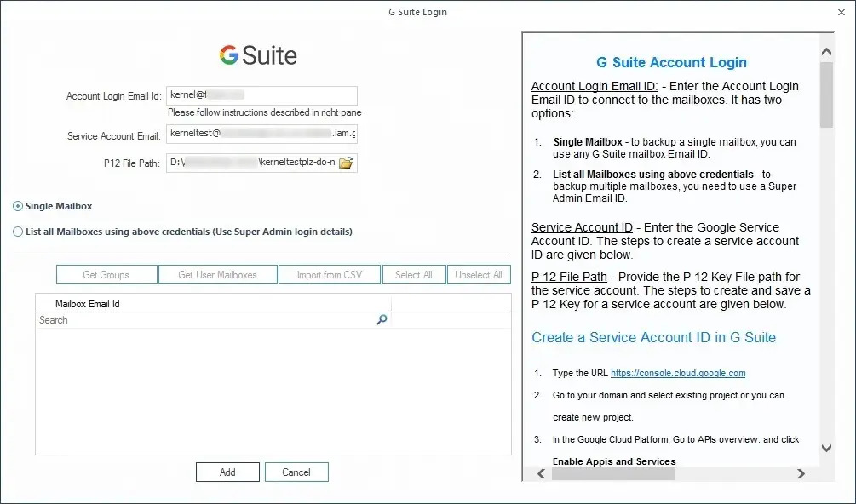Click the Get Groups button
This screenshot has width=856, height=504.
click(106, 274)
